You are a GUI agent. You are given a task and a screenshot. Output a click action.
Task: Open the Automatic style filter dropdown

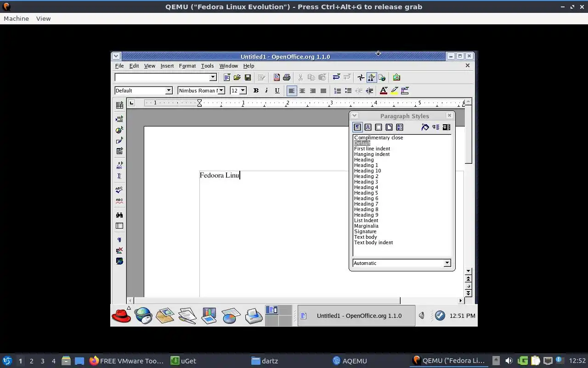click(447, 263)
